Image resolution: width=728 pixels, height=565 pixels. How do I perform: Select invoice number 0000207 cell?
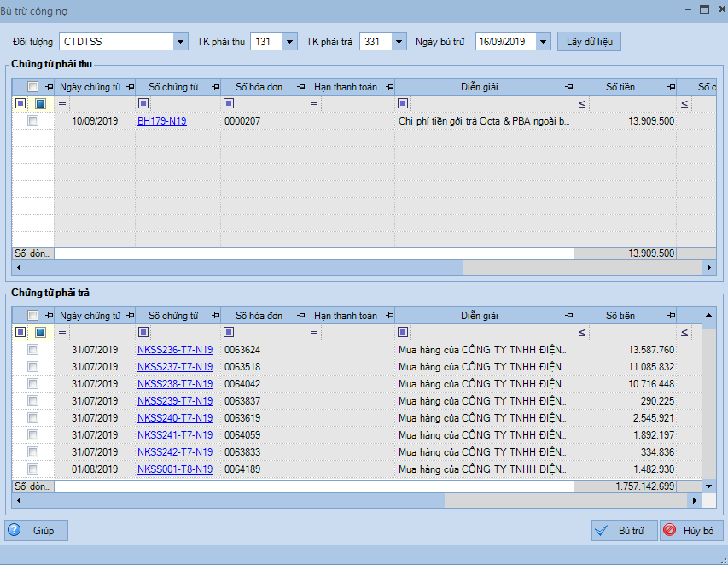[x=263, y=121]
